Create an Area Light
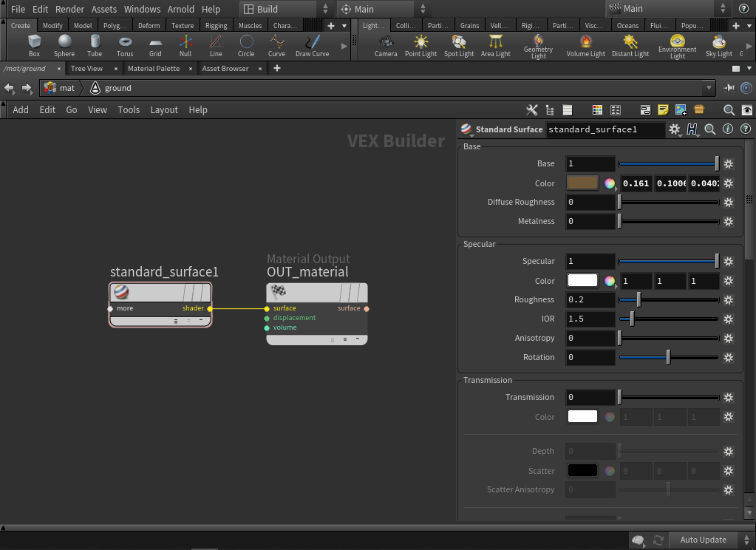Screen dimensions: 756x550 [496, 46]
